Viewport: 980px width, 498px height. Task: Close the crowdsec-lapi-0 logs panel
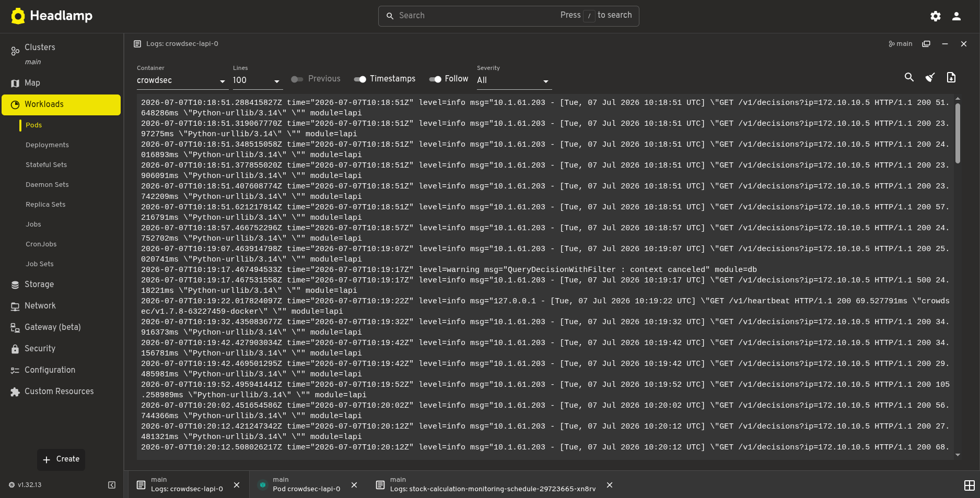(x=964, y=44)
